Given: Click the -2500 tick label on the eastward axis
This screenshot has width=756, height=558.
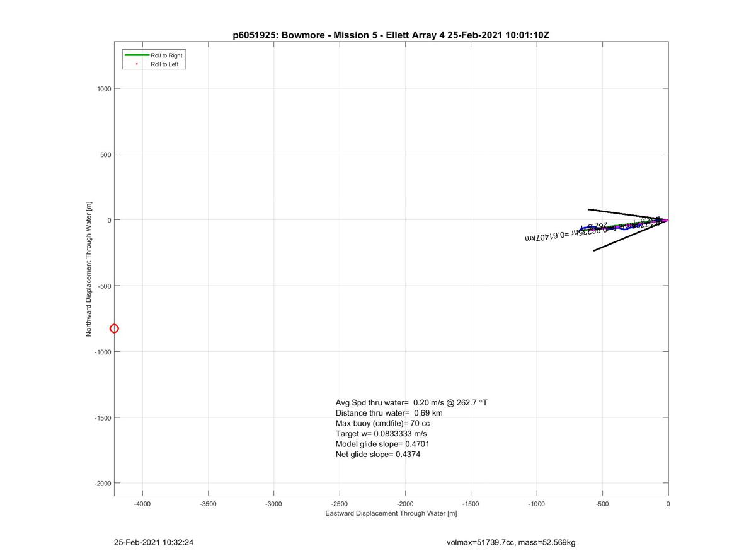Looking at the screenshot, I should click(x=340, y=504).
